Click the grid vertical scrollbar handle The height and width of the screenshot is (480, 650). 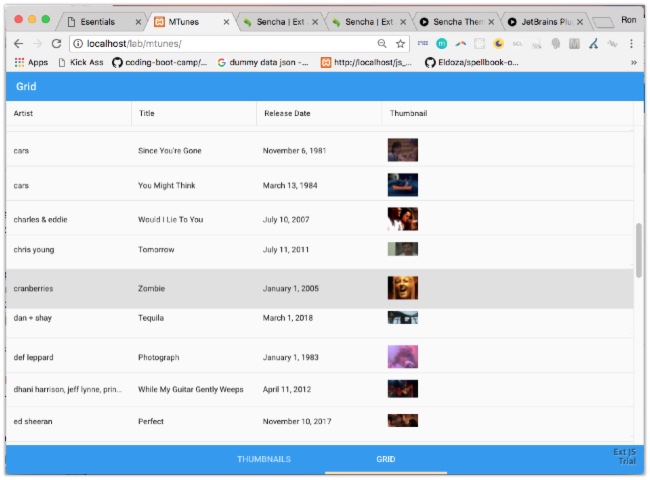(639, 250)
